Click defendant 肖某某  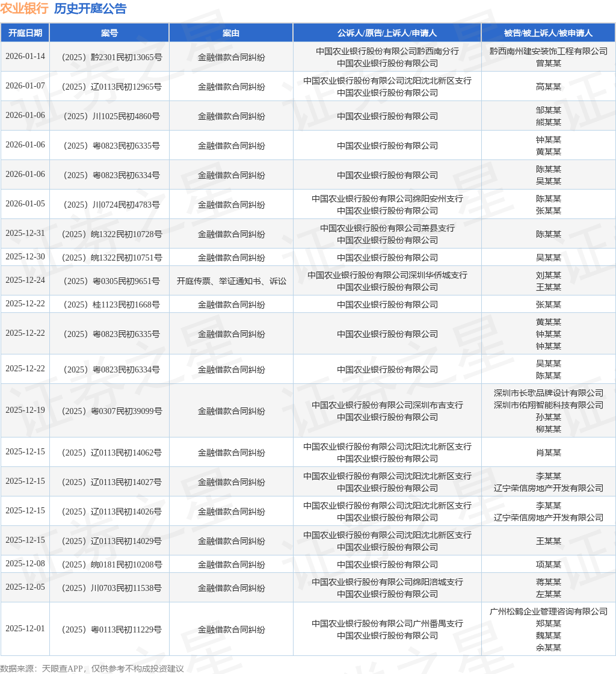tap(549, 453)
